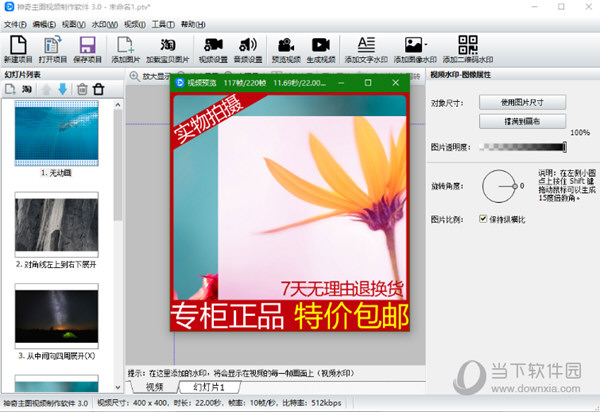
Task: Load Taobao item images (加载宝贝图片)
Action: pos(168,49)
